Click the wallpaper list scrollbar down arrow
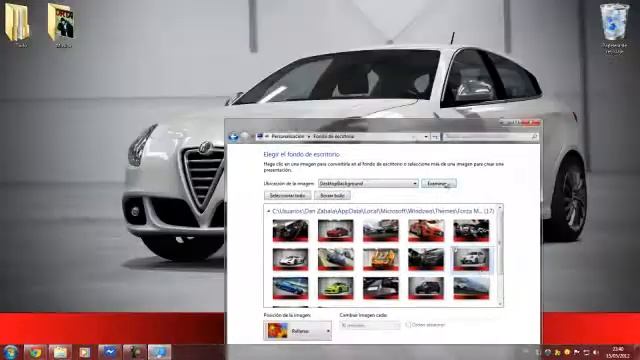 click(500, 304)
